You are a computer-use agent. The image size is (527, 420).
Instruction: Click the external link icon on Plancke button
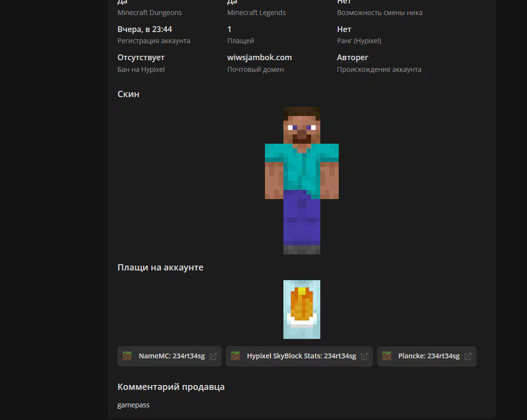point(468,356)
